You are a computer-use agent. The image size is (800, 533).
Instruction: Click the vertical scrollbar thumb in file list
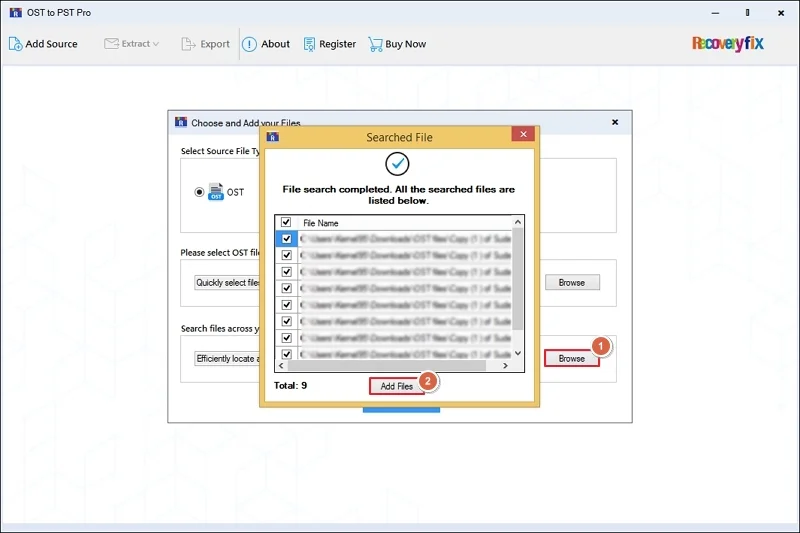tap(518, 278)
